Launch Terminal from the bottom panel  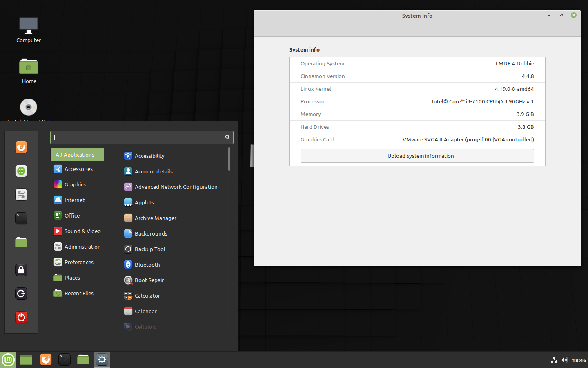click(x=65, y=359)
